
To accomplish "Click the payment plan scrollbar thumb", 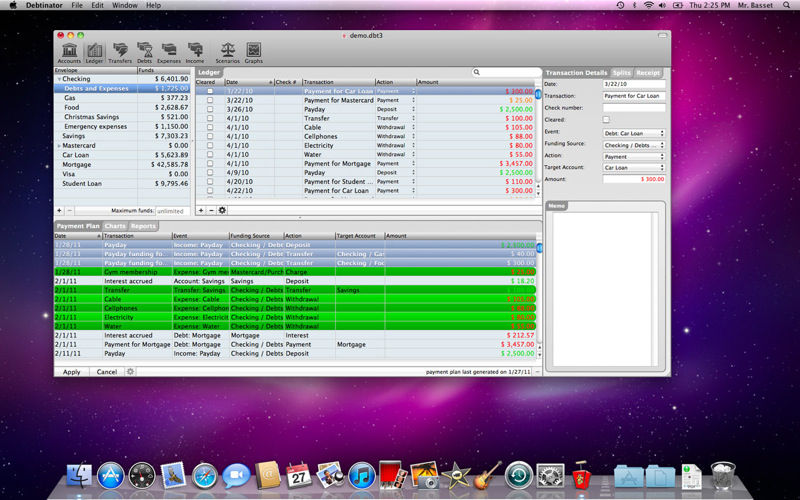I will coord(538,248).
